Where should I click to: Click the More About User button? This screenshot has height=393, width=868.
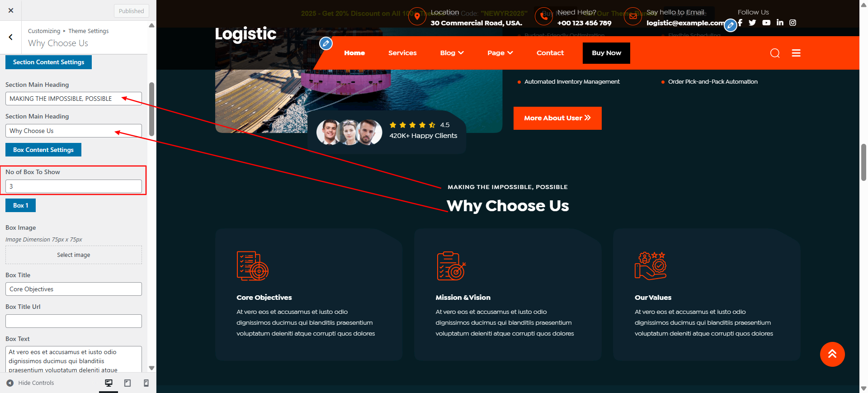pyautogui.click(x=557, y=118)
